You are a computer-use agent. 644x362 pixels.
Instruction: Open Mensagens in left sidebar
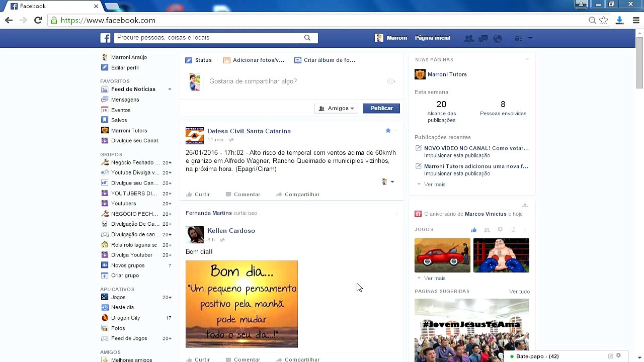point(125,100)
